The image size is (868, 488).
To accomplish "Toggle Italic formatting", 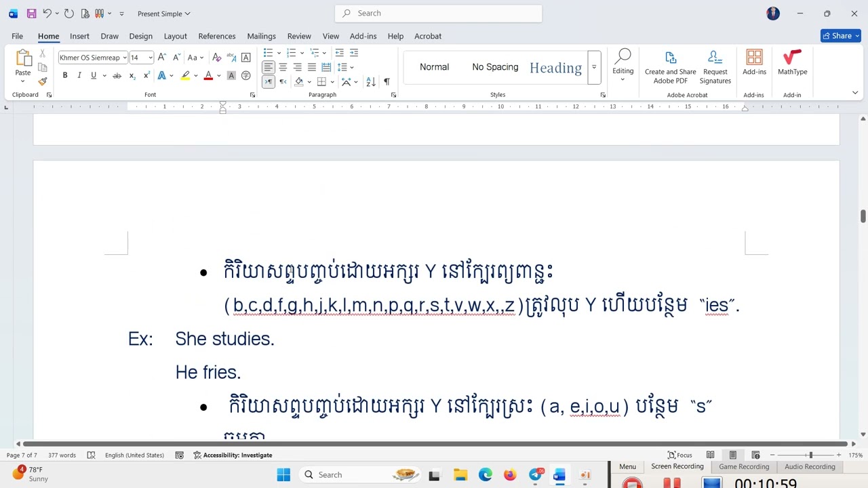I will 79,75.
